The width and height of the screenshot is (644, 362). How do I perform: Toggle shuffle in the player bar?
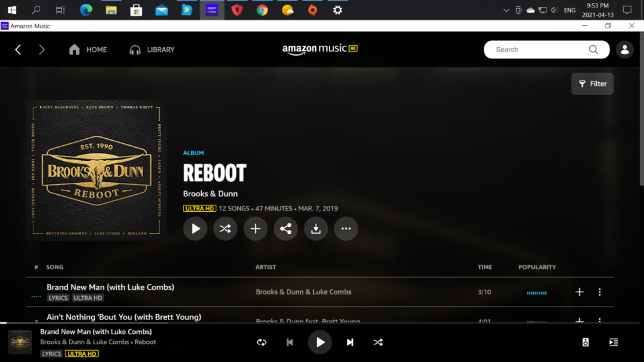[x=378, y=343]
